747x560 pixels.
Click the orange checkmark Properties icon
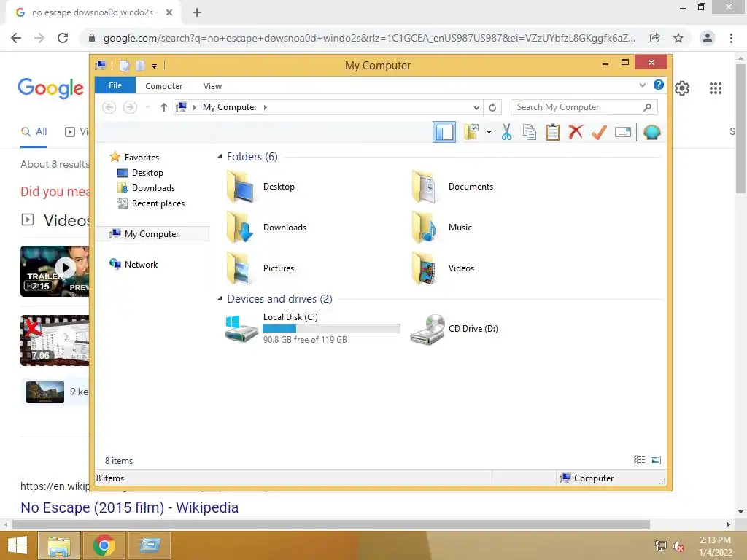(599, 132)
